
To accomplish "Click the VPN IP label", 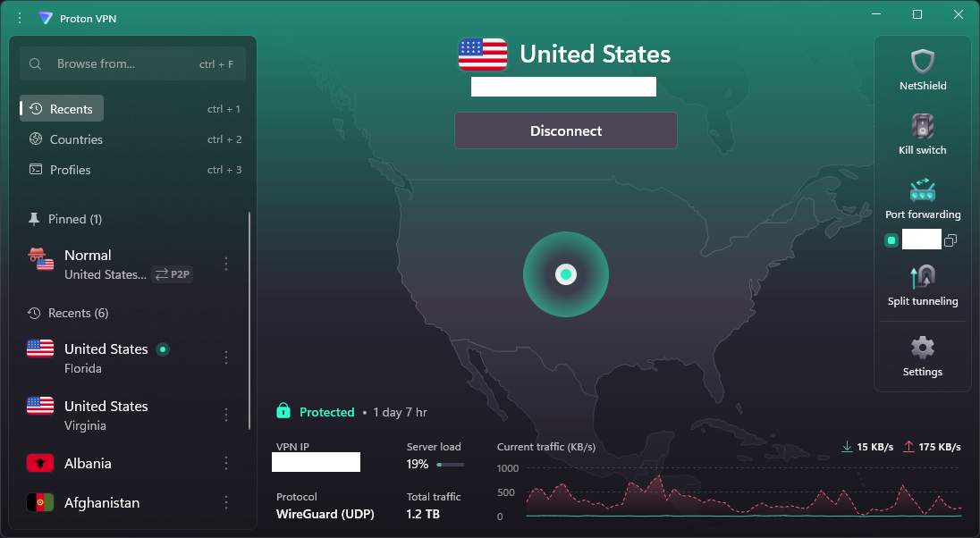I will (x=292, y=447).
